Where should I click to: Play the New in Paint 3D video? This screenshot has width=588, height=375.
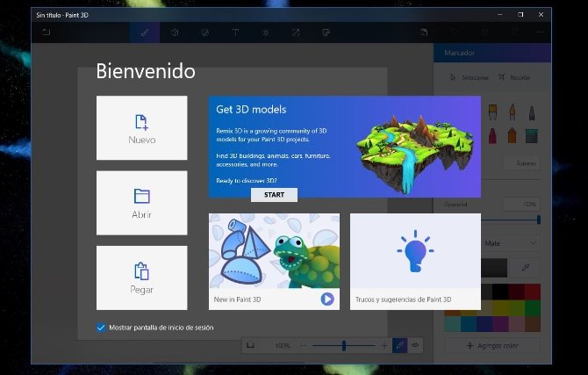tap(327, 299)
